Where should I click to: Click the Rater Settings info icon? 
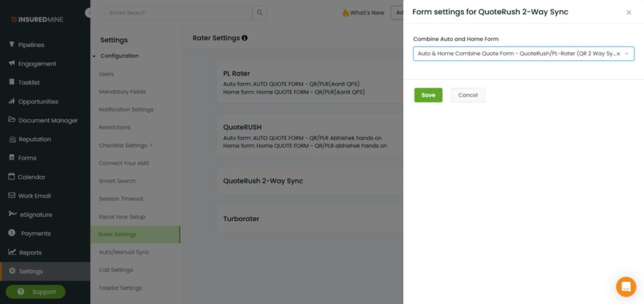(245, 38)
